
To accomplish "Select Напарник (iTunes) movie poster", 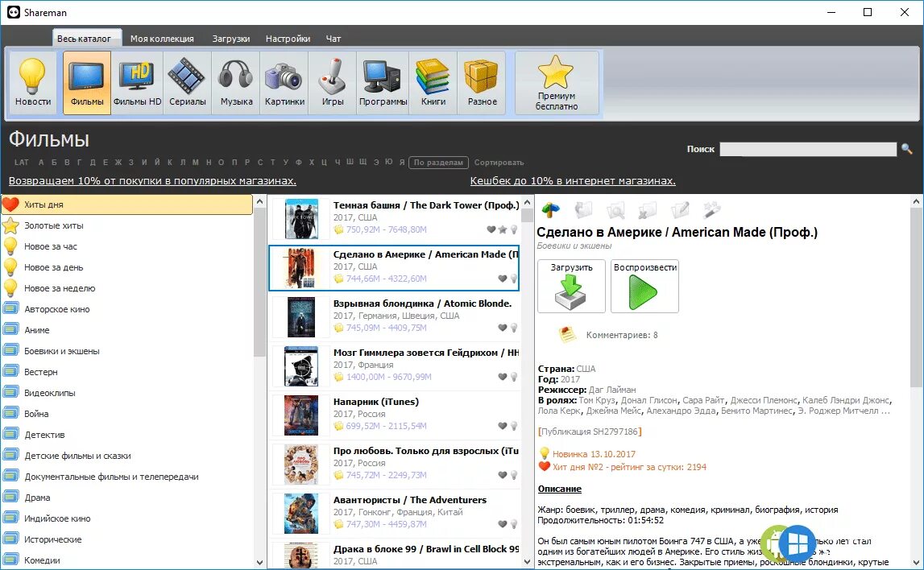I will 301,415.
